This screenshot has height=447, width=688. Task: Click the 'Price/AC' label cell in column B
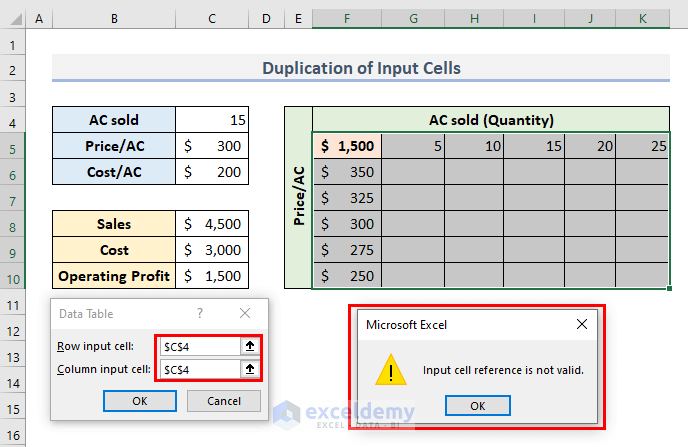pyautogui.click(x=114, y=146)
